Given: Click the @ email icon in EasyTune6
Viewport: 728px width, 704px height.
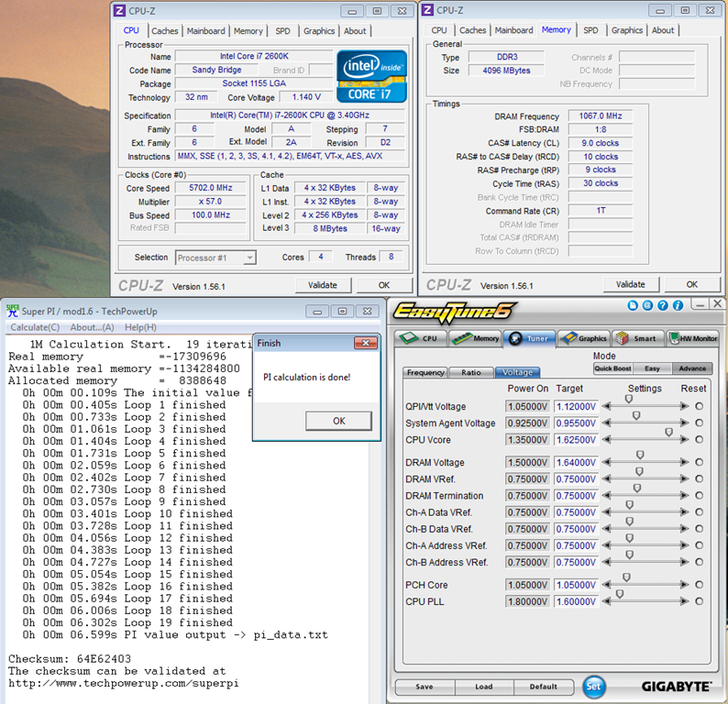Looking at the screenshot, I should (647, 305).
